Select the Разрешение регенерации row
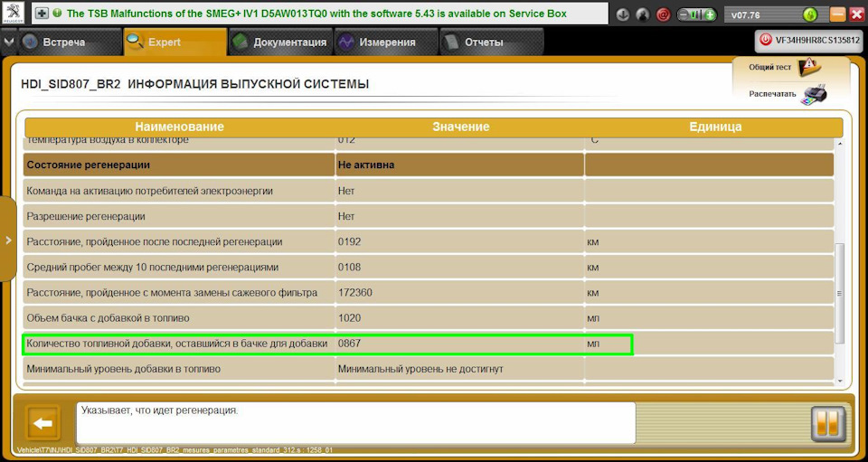The height and width of the screenshot is (462, 868). tap(429, 216)
